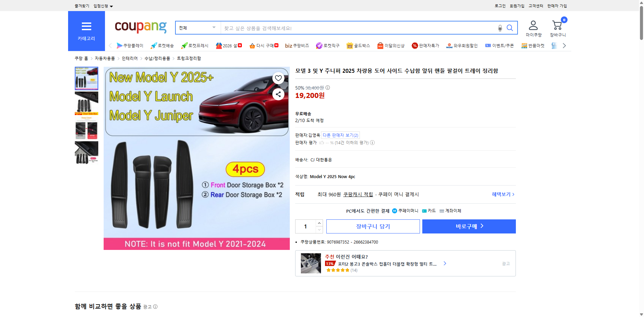
Task: Toggle the wishlist heart on product image
Action: (278, 78)
